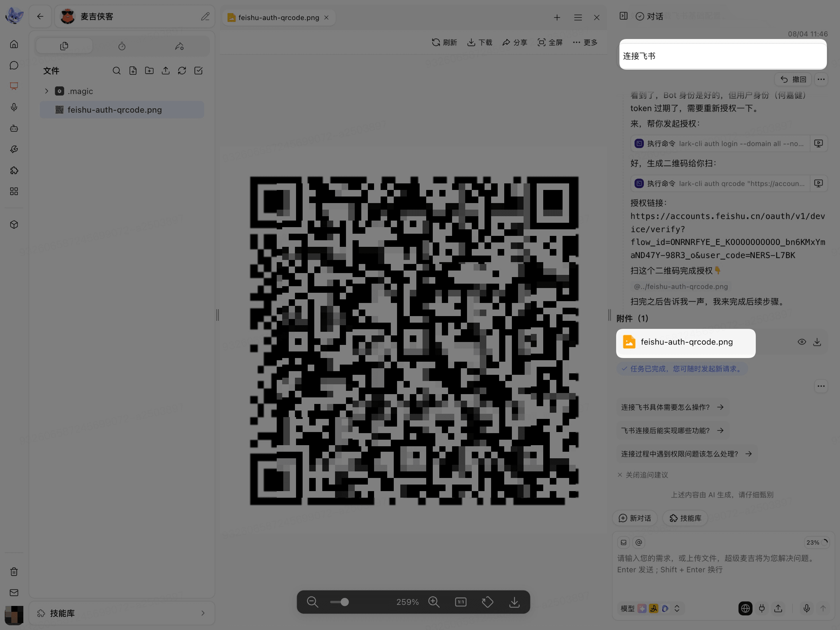Viewport: 840px width, 630px height.
Task: Search files with the magnifier icon
Action: [x=117, y=71]
